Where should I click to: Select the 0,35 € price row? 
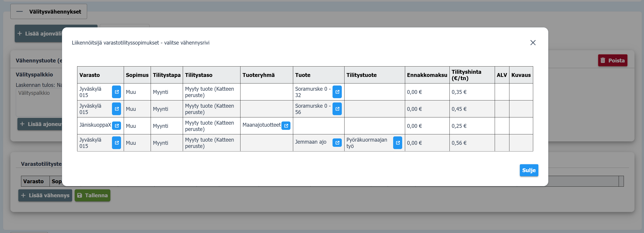pos(459,92)
